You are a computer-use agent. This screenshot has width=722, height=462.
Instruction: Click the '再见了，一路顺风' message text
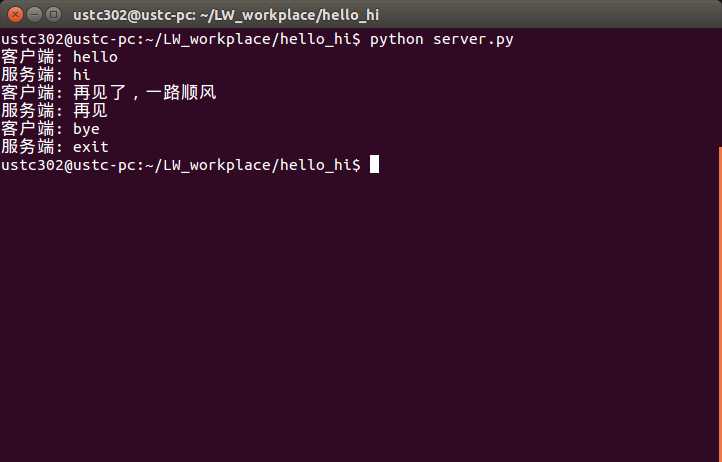click(145, 93)
